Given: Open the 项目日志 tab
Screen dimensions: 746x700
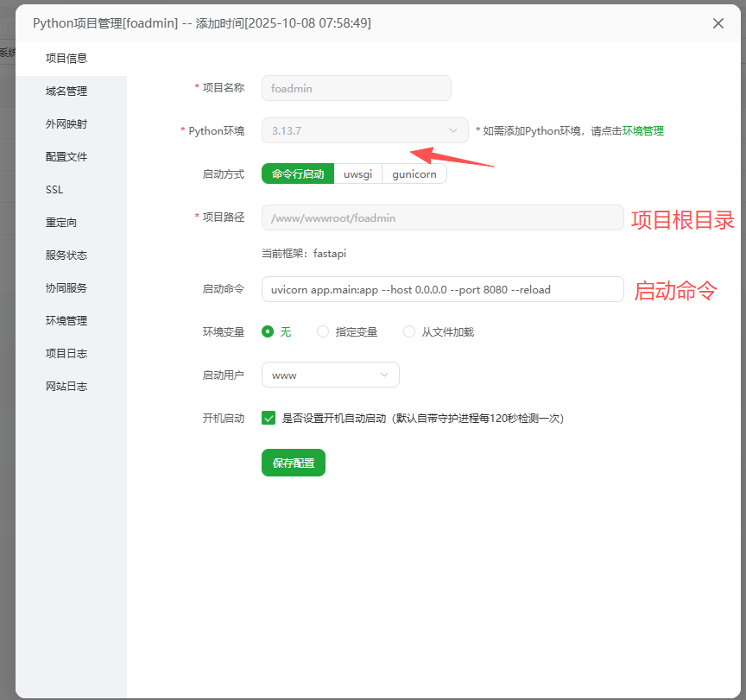Looking at the screenshot, I should [x=66, y=354].
